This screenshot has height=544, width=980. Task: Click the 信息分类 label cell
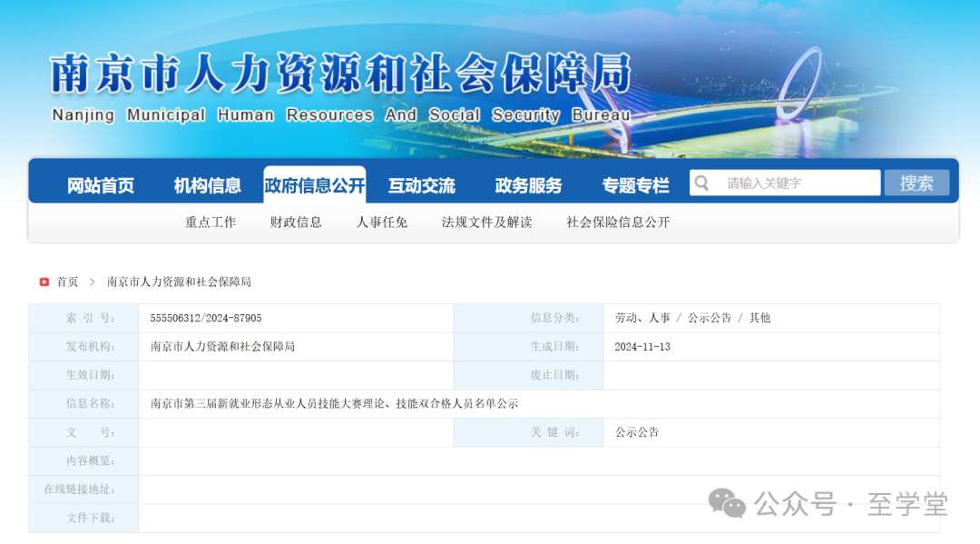tap(529, 318)
